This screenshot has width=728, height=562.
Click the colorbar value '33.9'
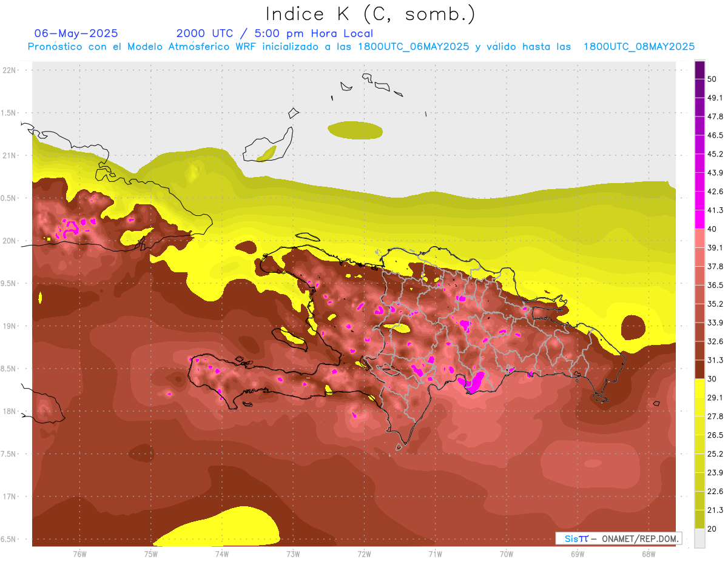[715, 323]
